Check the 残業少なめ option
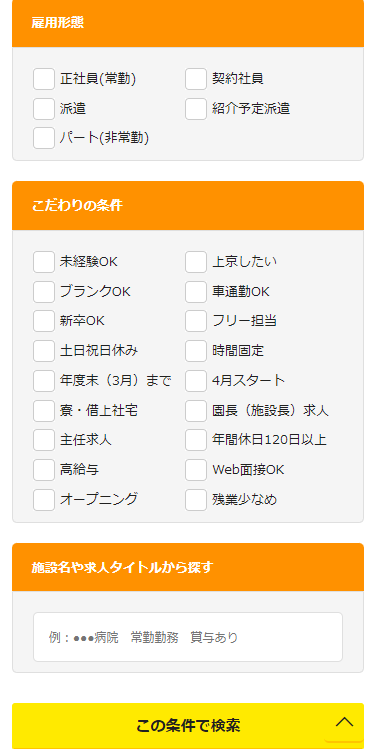 (196, 500)
